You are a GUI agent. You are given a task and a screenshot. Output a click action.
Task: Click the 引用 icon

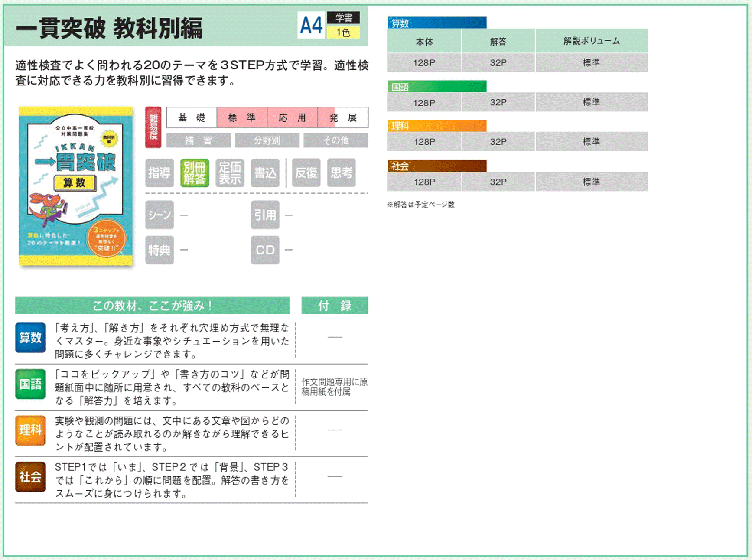pos(265,215)
